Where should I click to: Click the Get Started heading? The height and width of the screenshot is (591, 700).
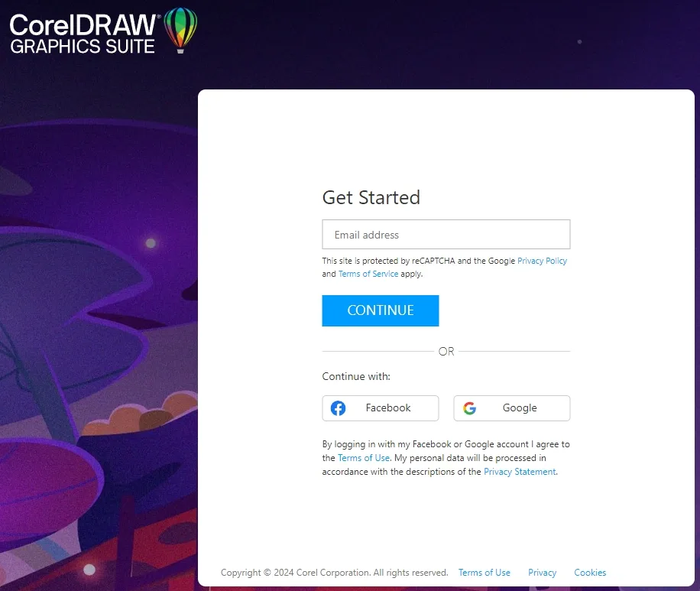(371, 197)
